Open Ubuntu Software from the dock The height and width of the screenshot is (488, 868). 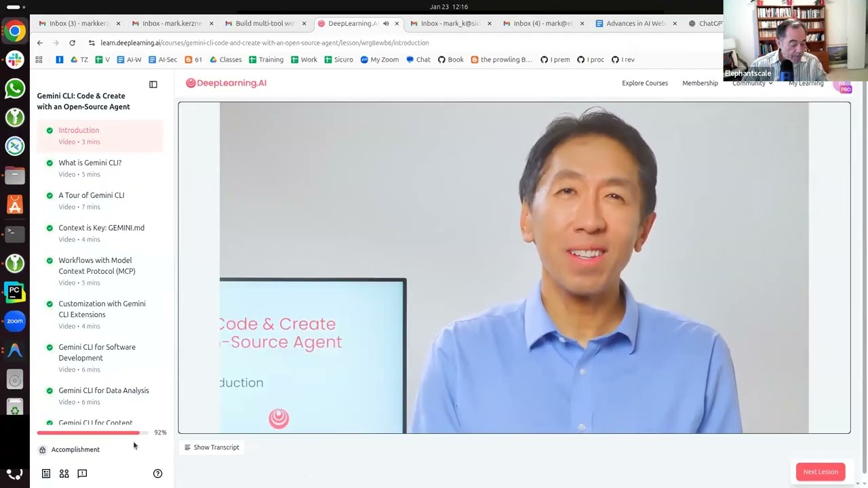coord(14,205)
